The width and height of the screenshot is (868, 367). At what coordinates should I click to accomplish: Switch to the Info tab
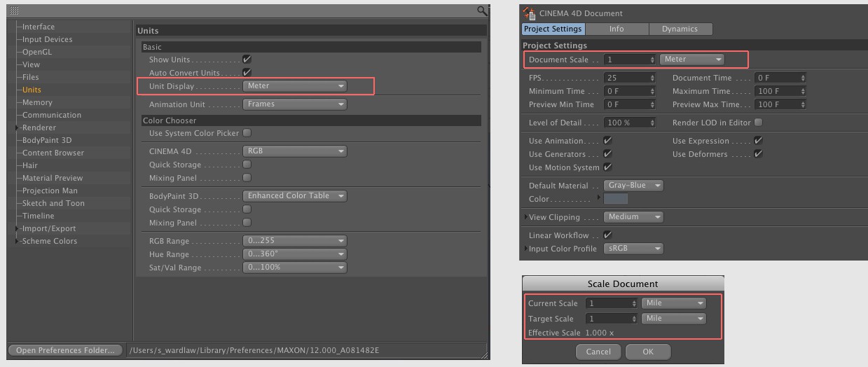tap(616, 29)
